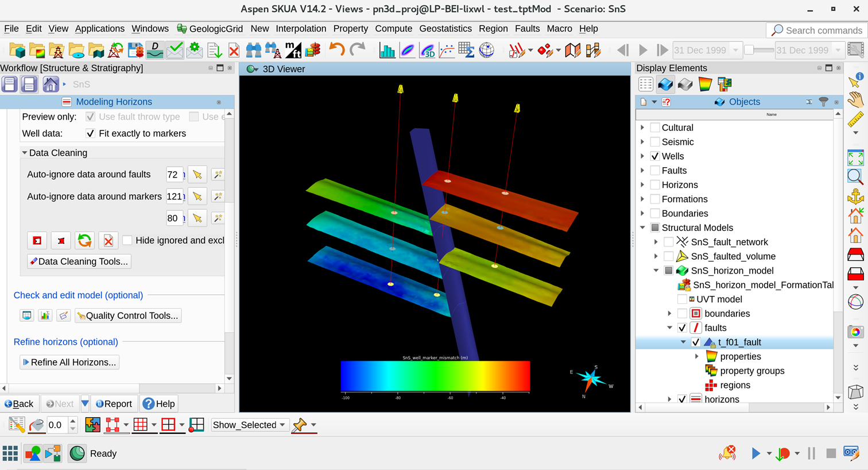
Task: Open the Macro menu
Action: point(560,29)
